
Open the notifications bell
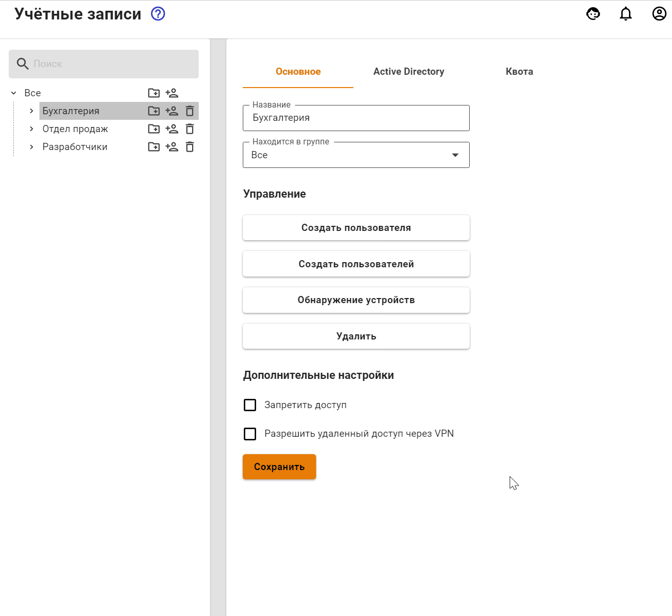626,14
